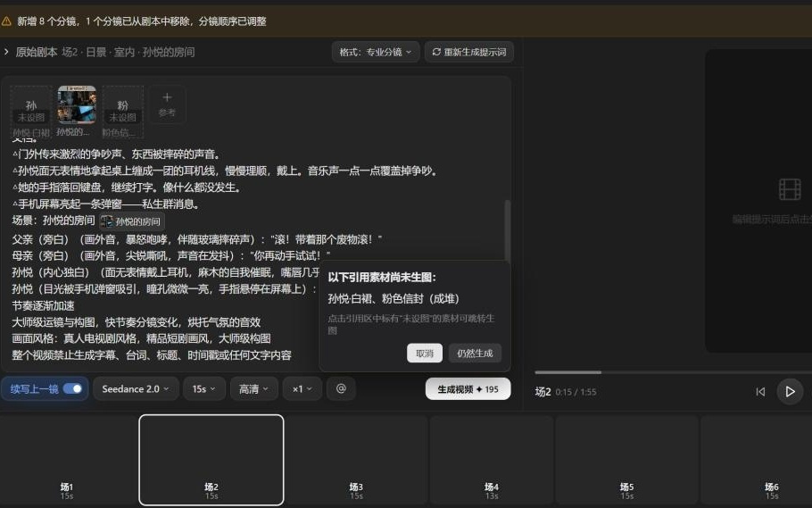Click the line starting 她的手指落回键盘
The width and height of the screenshot is (812, 508).
[x=127, y=187]
